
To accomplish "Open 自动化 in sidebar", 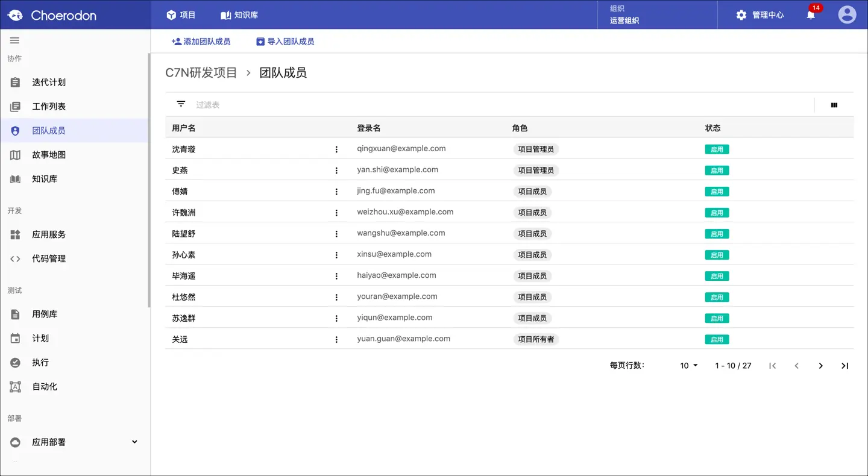I will coord(74,386).
